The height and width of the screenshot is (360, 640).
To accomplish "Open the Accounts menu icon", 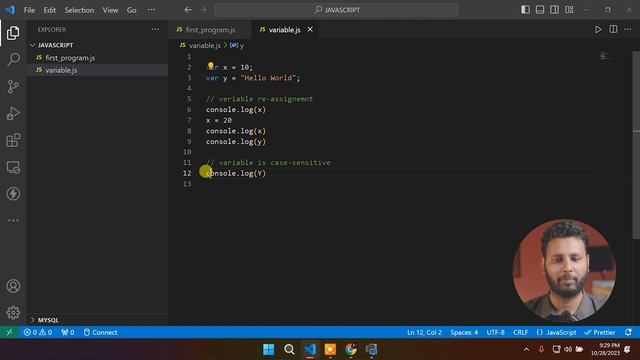I will coord(13,286).
